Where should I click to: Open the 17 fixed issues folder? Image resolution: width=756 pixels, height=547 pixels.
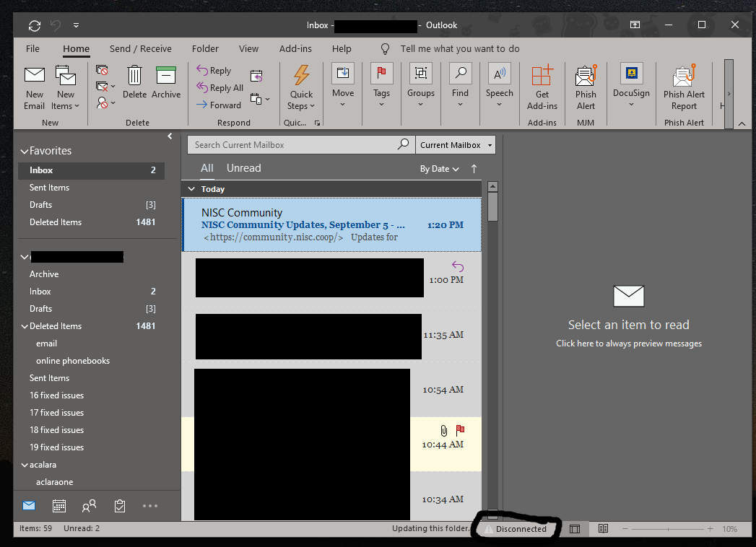[x=57, y=413]
